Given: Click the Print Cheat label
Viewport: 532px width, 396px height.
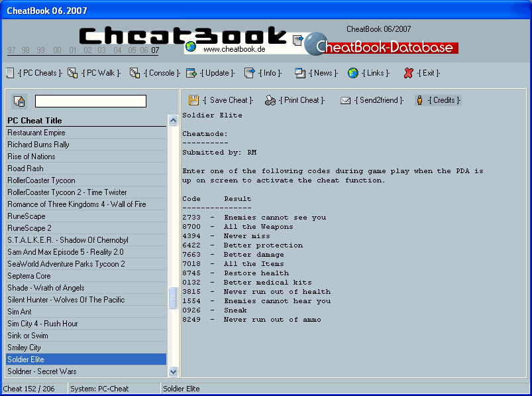Looking at the screenshot, I should (x=301, y=100).
